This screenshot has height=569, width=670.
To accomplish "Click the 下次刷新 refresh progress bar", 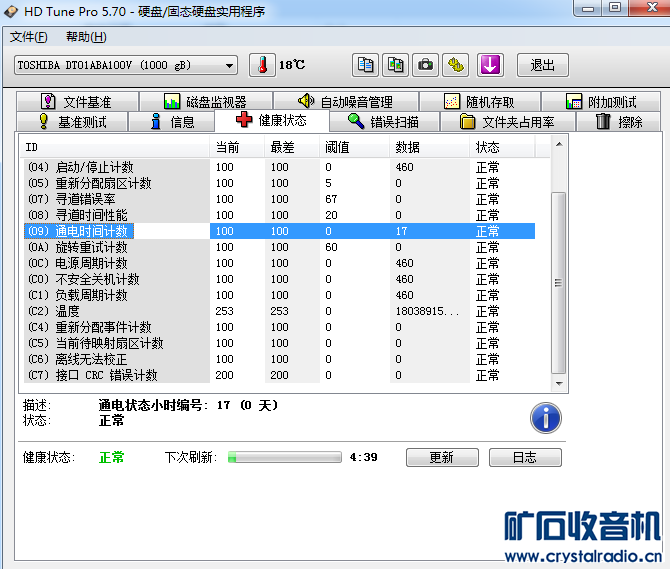I will [x=285, y=457].
